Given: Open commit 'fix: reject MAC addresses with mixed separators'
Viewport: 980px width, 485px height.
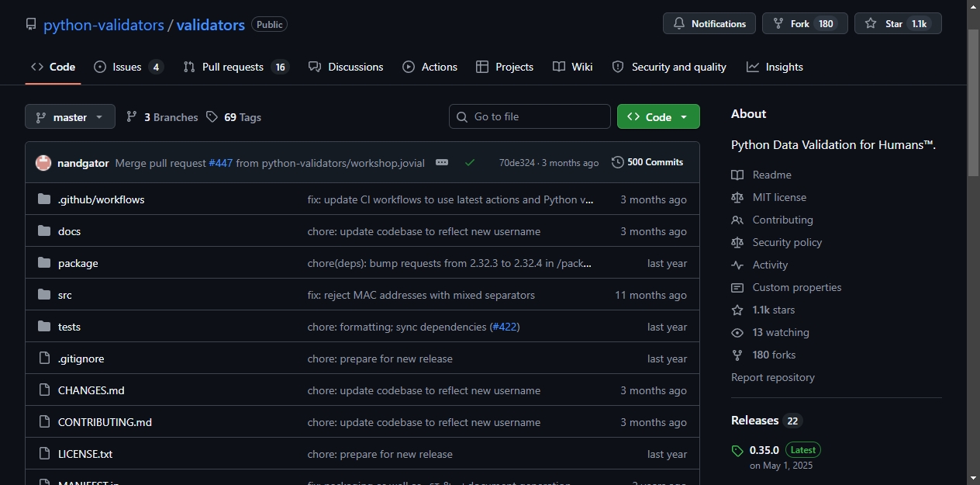Looking at the screenshot, I should 421,295.
